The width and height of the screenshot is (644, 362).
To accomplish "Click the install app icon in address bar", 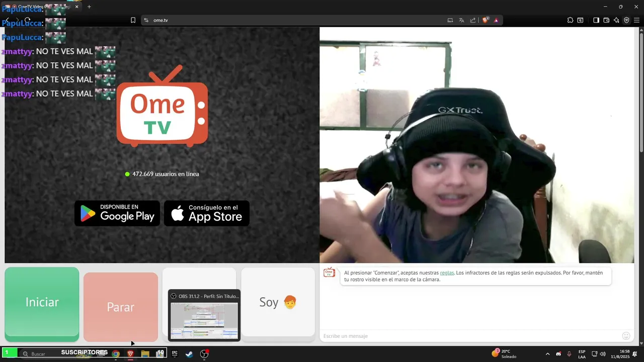I will pos(450,20).
